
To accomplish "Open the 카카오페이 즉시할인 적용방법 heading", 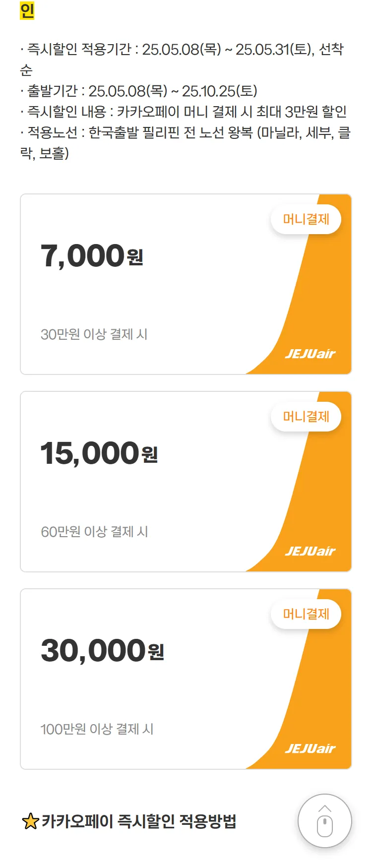I will coord(139,821).
